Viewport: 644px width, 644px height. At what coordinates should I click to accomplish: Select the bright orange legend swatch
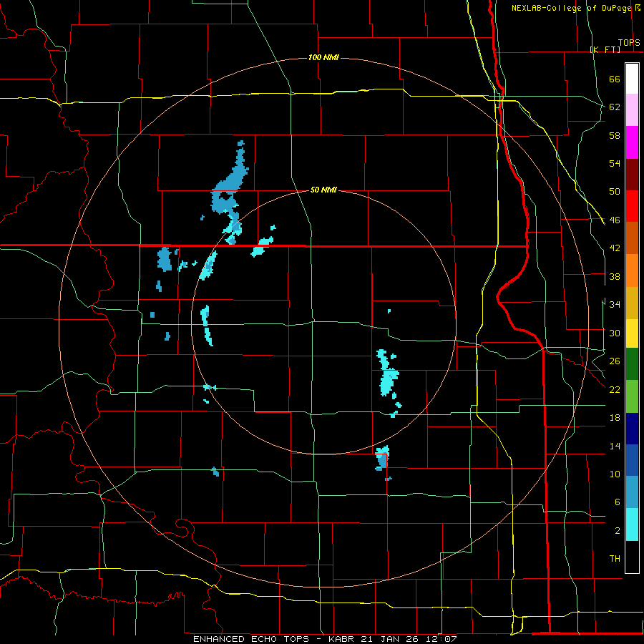tap(632, 270)
